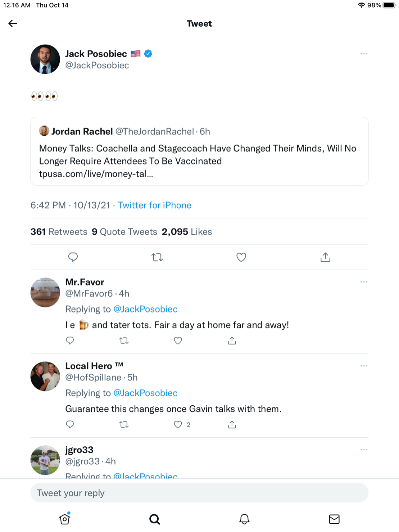Open the Twitter for iPhone link
399x532 pixels.
pyautogui.click(x=154, y=205)
